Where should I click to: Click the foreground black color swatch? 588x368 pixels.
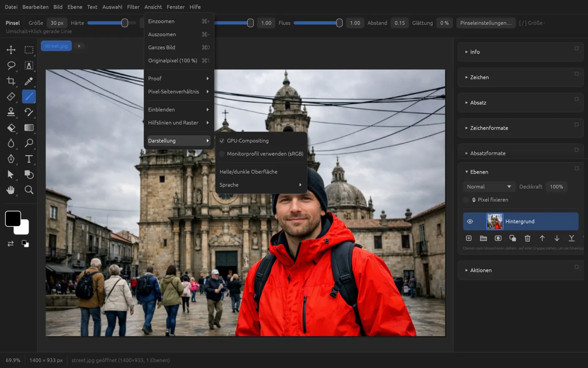(13, 219)
